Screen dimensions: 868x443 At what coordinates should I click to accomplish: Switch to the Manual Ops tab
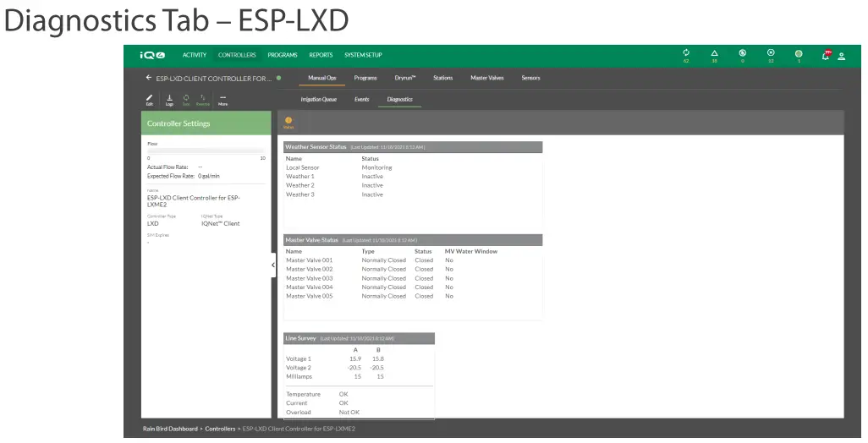point(322,78)
